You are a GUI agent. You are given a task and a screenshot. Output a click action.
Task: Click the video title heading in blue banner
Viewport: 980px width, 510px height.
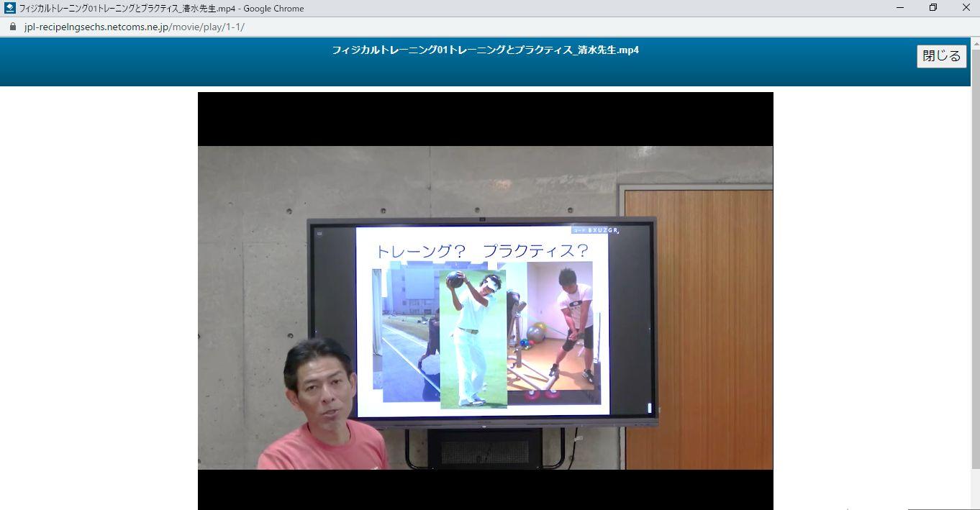(x=485, y=50)
